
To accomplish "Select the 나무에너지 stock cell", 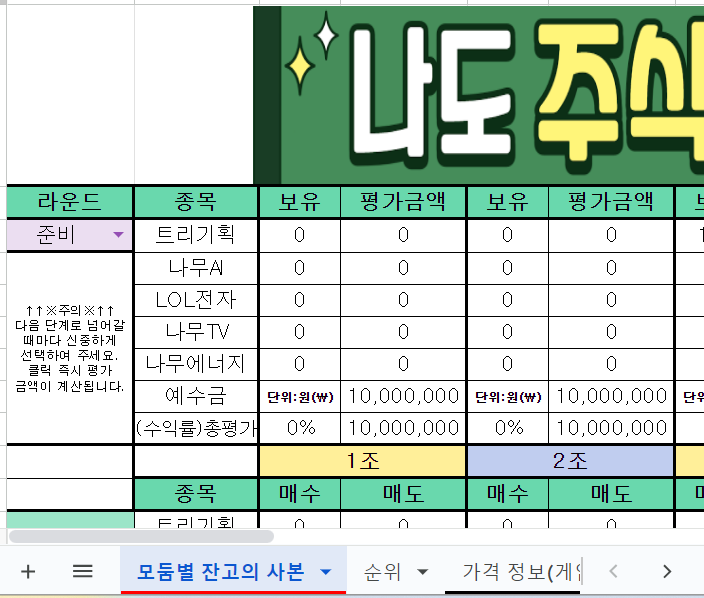I will [196, 364].
